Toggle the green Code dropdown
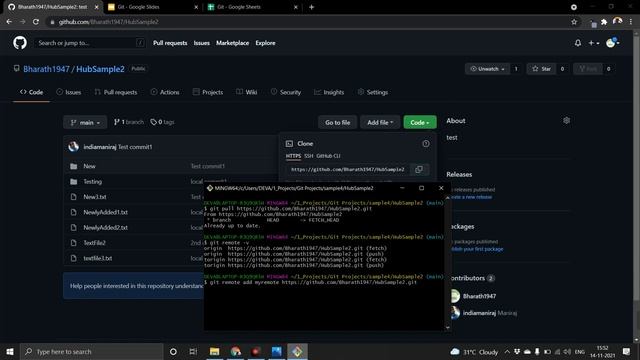 coord(420,122)
